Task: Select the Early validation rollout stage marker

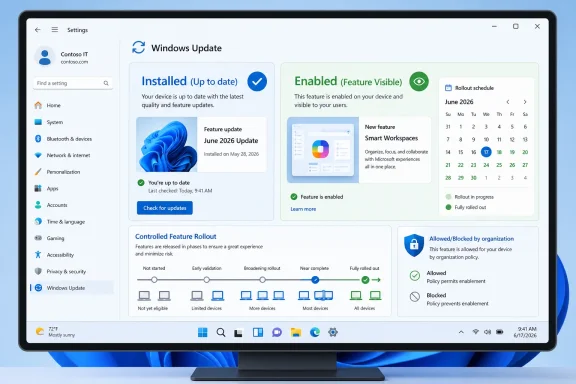Action: 206,280
